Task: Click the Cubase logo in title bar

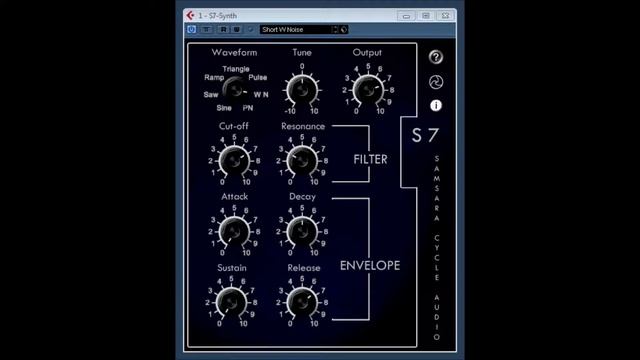Action: click(x=190, y=16)
